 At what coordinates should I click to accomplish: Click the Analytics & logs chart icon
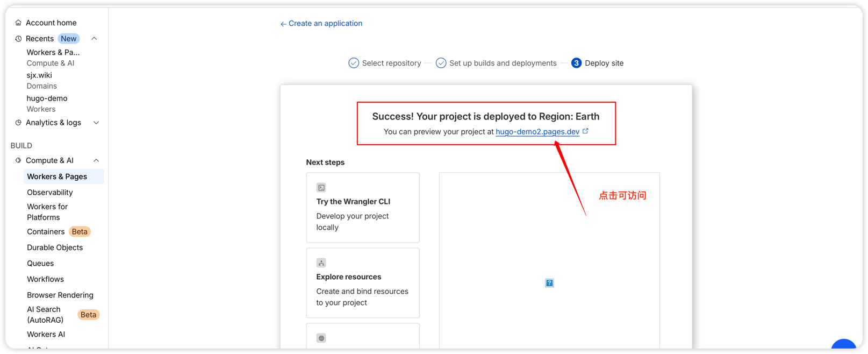pyautogui.click(x=18, y=123)
